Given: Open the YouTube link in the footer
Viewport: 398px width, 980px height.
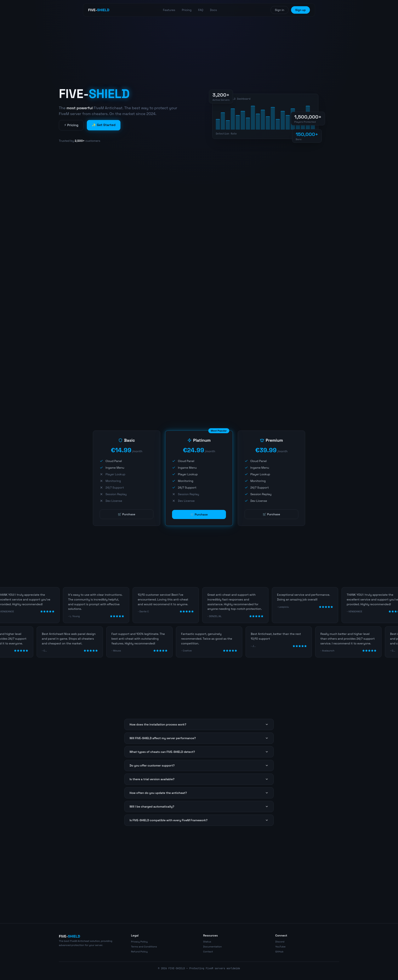Looking at the screenshot, I should (280, 947).
